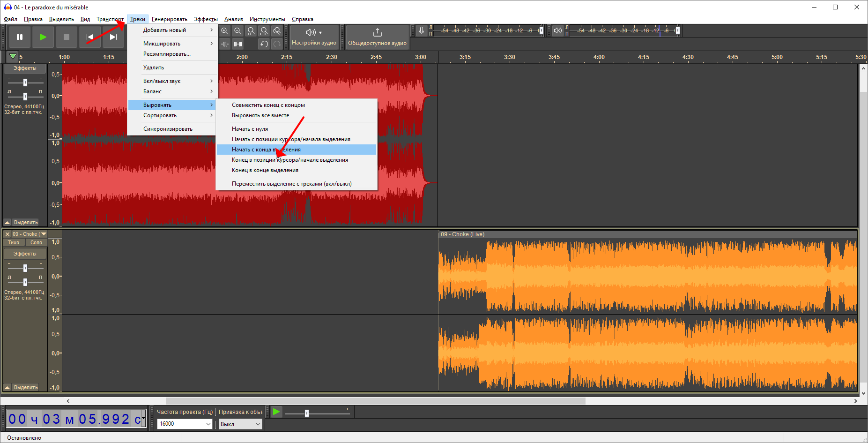Screen dimensions: 868x443
Task: Open Настройки аудио setup button
Action: (x=314, y=37)
